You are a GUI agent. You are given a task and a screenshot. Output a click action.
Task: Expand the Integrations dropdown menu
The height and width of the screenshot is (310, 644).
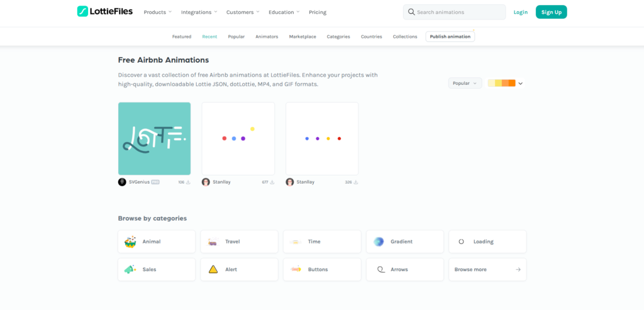[199, 12]
